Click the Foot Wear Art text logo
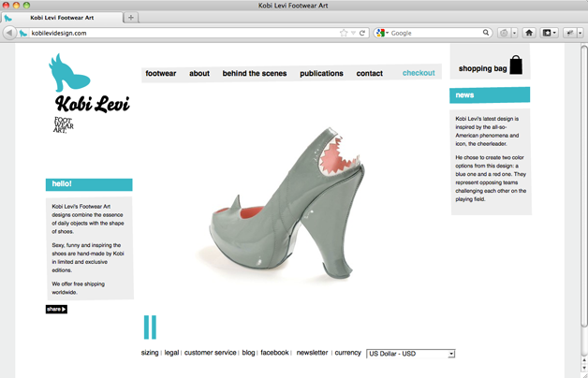This screenshot has width=588, height=378. [64, 124]
